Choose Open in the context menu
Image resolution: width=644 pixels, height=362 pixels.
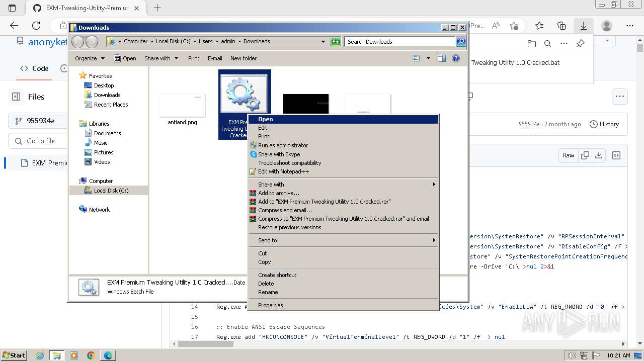(344, 119)
